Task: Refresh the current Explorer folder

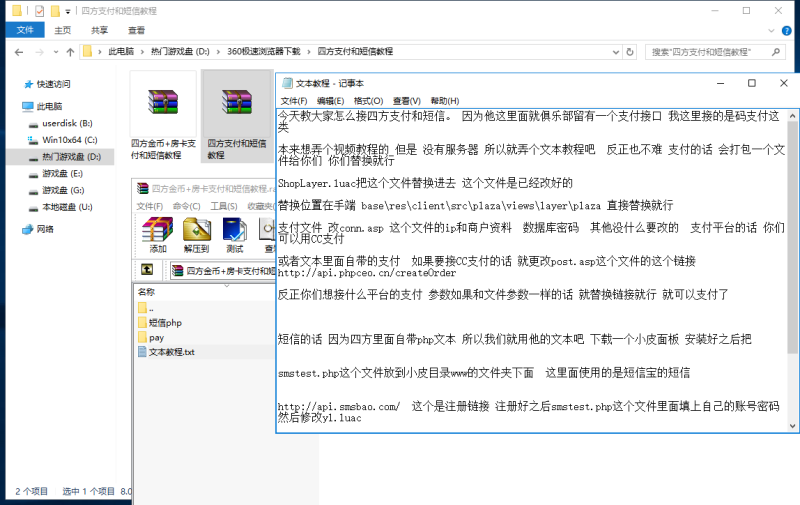Action: (630, 52)
